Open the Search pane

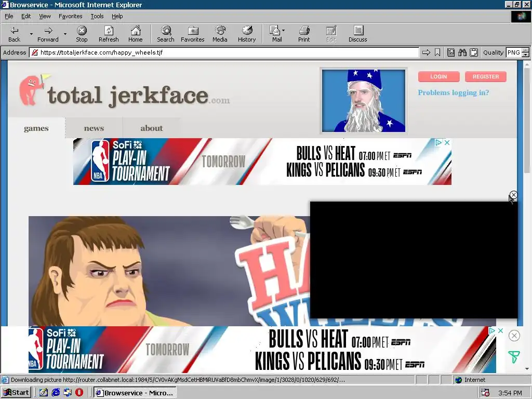166,34
